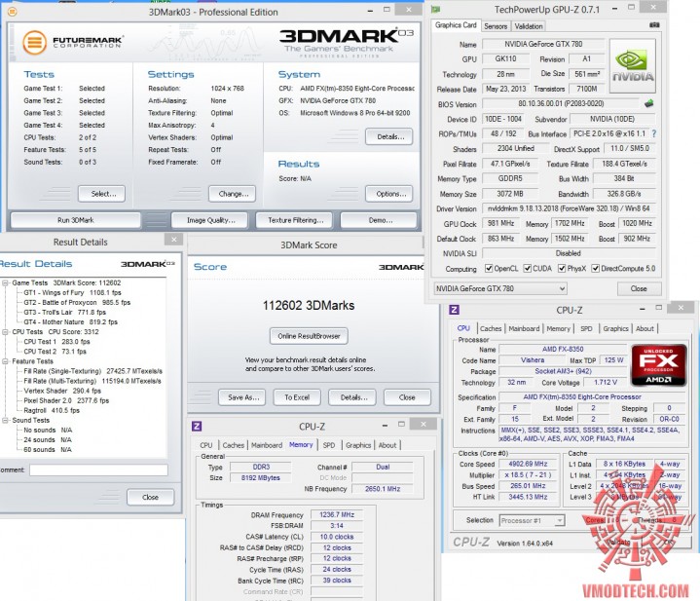Open the Online ResultBrowser
Viewport: 700px width, 601px height.
pyautogui.click(x=309, y=336)
